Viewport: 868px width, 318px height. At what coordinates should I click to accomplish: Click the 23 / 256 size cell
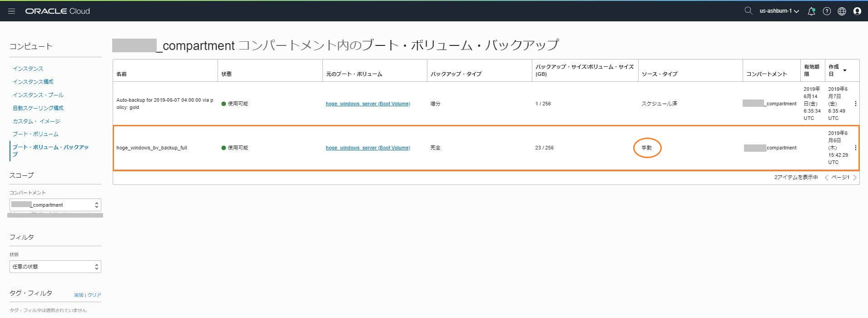pos(545,148)
